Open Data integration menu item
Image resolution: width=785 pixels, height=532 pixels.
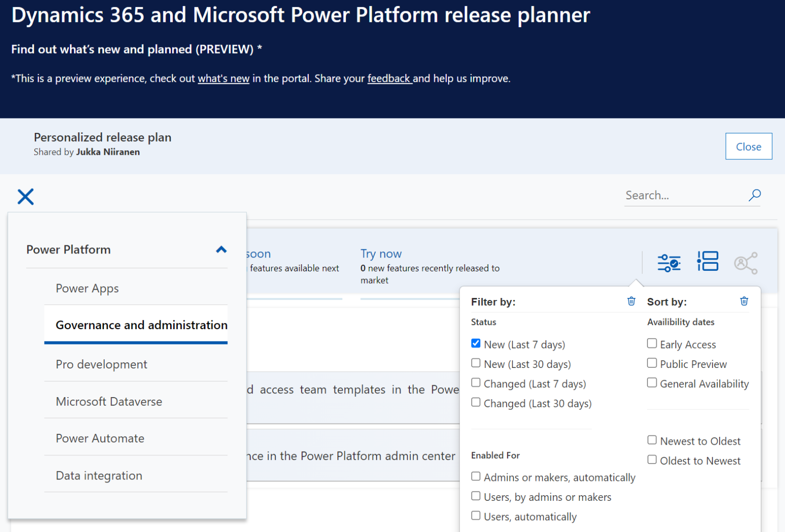click(x=136, y=475)
